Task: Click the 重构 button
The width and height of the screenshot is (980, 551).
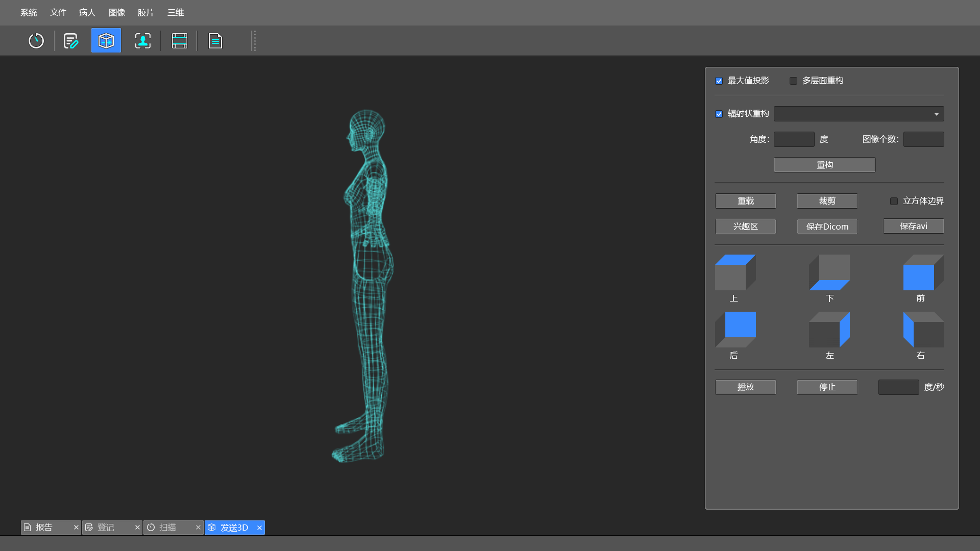Action: [824, 165]
